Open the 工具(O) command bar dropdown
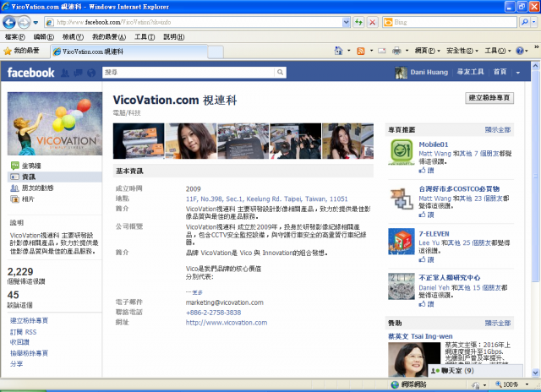The height and width of the screenshot is (392, 541). tap(498, 51)
